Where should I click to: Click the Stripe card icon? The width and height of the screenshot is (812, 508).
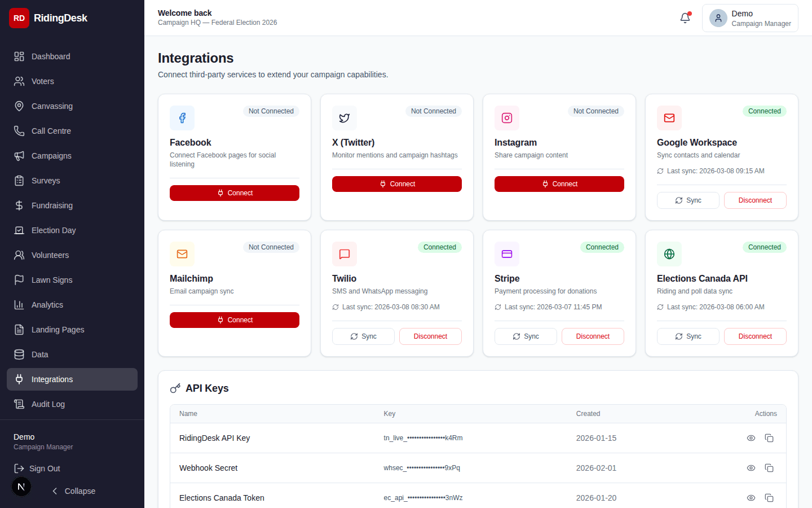coord(506,254)
